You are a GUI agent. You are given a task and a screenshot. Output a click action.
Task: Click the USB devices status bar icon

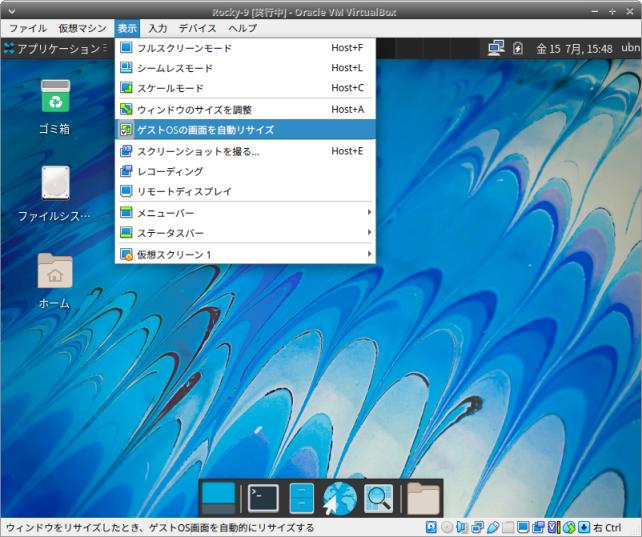tap(493, 527)
